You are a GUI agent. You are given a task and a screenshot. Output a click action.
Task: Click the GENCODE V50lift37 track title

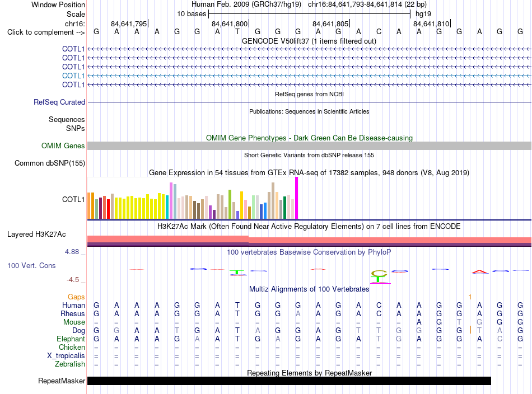[309, 41]
